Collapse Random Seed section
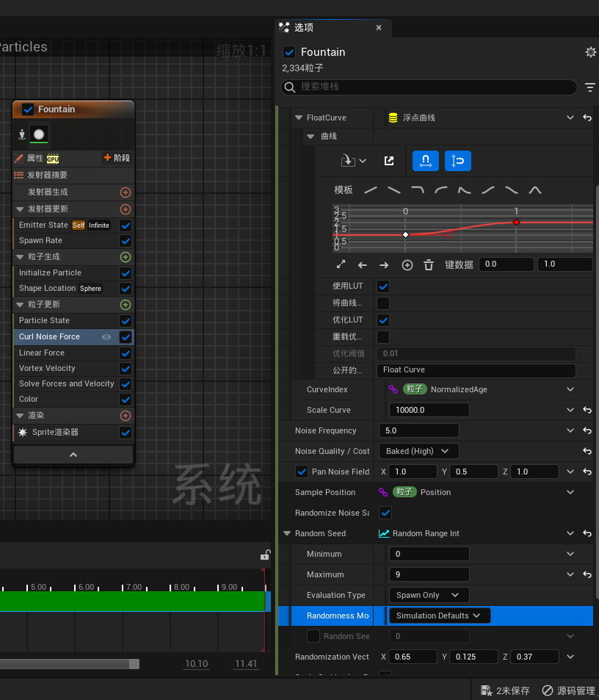 287,533
